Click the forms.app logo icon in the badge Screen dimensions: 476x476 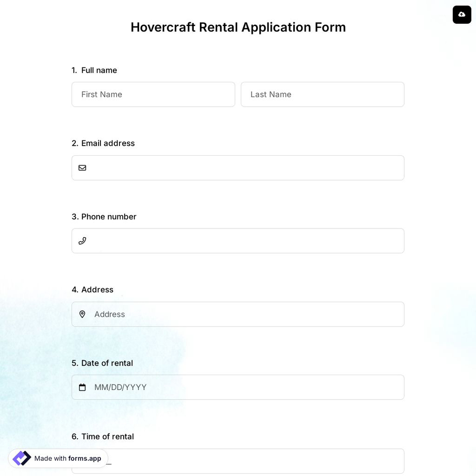[21, 458]
